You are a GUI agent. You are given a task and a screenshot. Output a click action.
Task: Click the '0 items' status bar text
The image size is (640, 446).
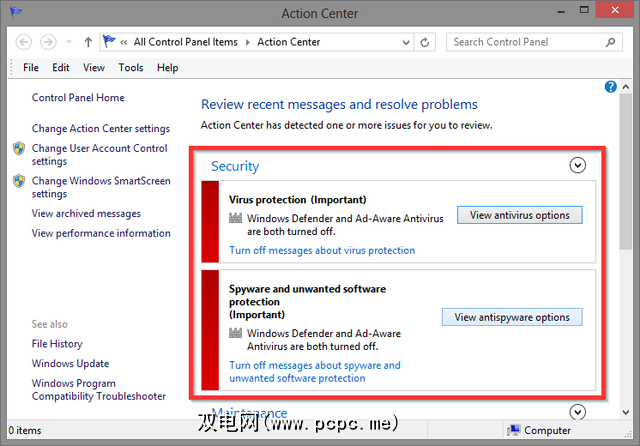[25, 430]
